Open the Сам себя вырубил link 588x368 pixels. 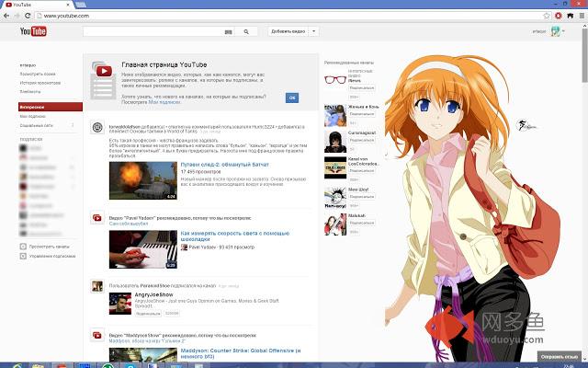(x=129, y=224)
